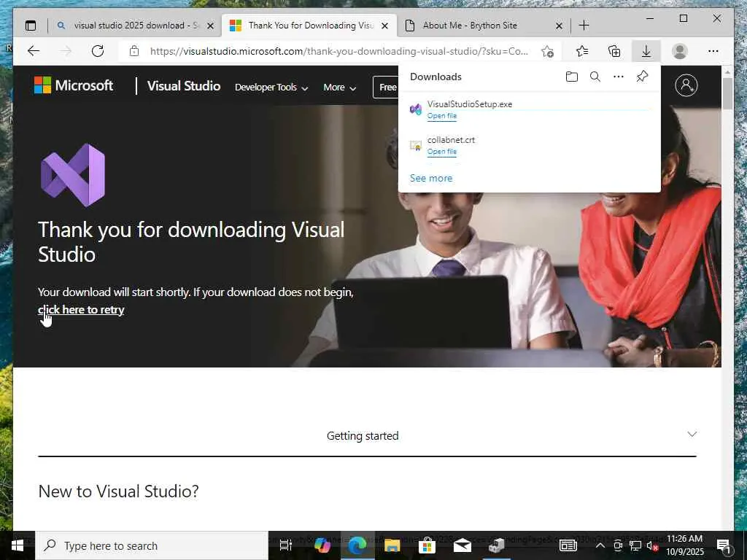Open Task View on the taskbar

coord(286,545)
